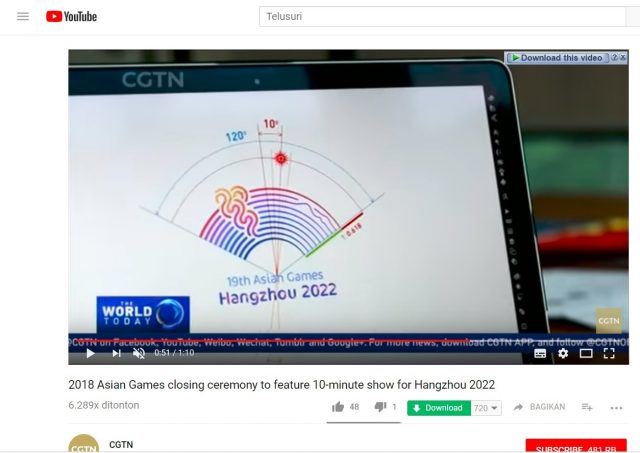Enter fullscreen mode
640x453 pixels.
[x=609, y=353]
